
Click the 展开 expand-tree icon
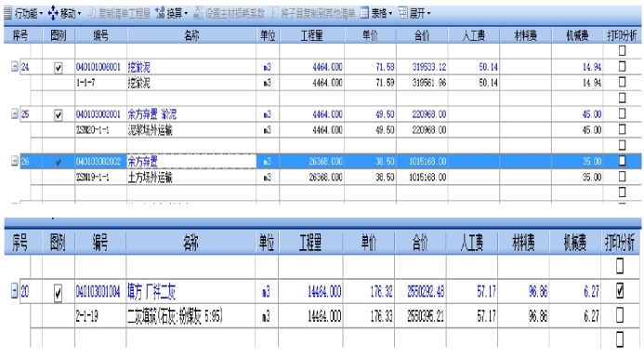(403, 13)
